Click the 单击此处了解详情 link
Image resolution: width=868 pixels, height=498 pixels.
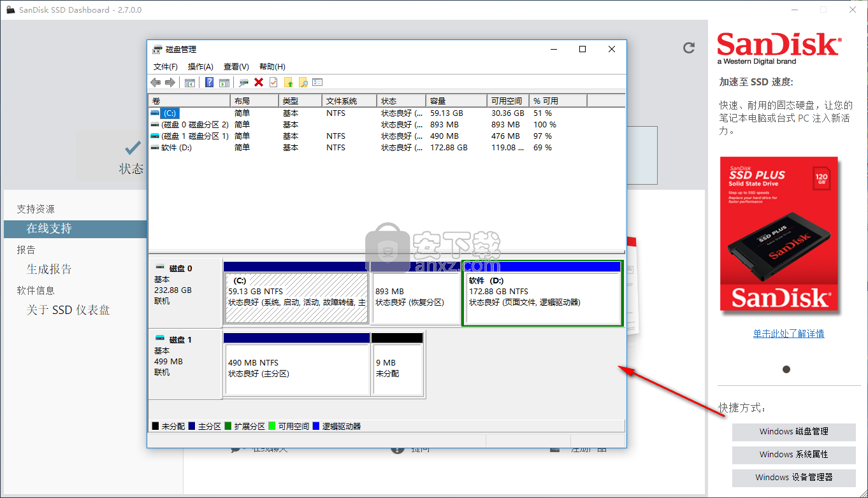[x=788, y=334]
